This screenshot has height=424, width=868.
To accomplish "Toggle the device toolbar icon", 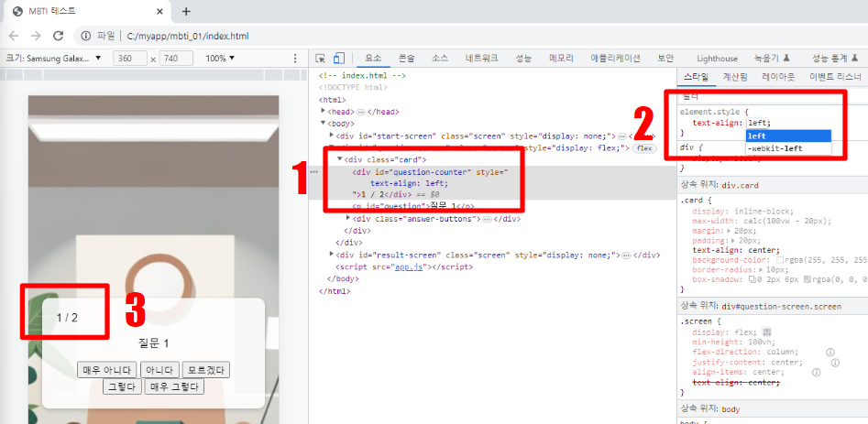I will (339, 58).
